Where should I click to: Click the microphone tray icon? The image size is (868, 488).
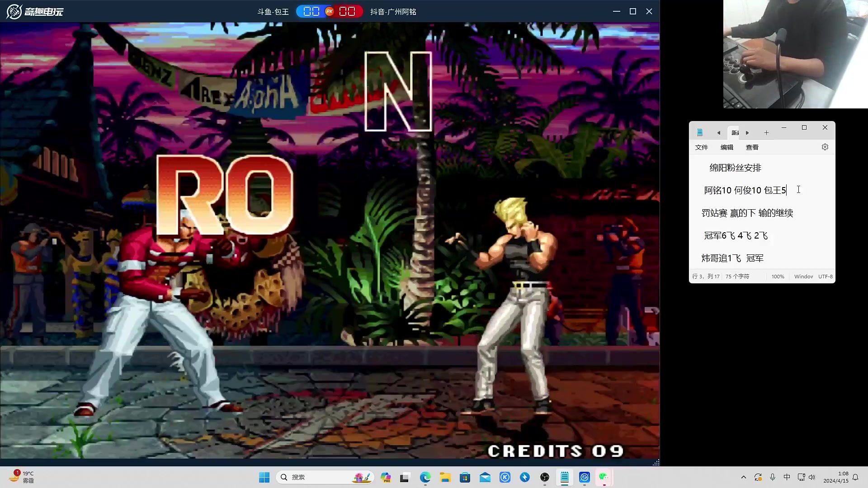(x=773, y=477)
